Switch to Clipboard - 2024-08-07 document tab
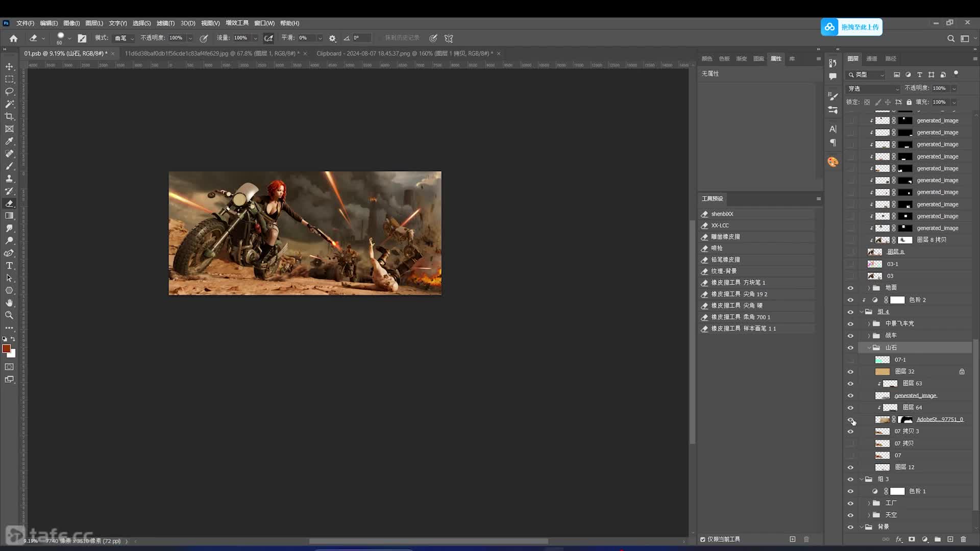The width and height of the screenshot is (980, 551). tap(405, 54)
